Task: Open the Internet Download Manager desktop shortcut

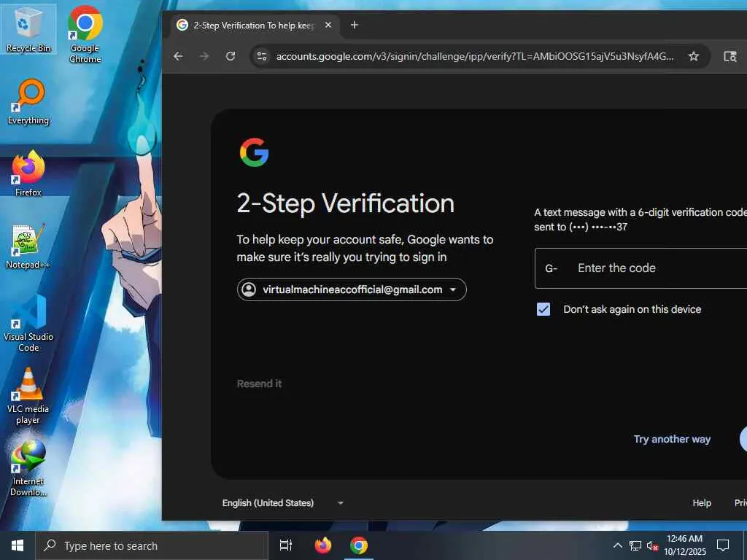Action: 28,469
